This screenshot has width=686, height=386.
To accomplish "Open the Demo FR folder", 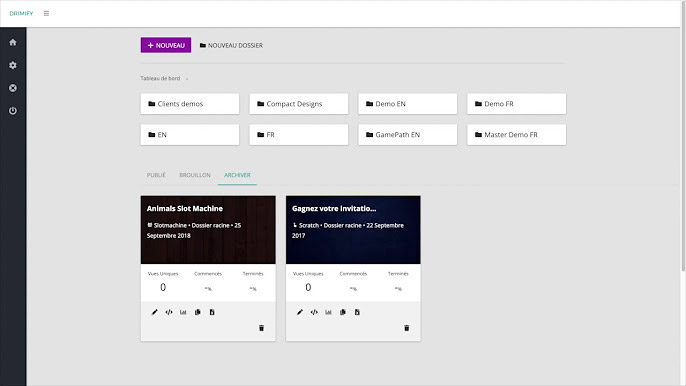I will point(517,104).
